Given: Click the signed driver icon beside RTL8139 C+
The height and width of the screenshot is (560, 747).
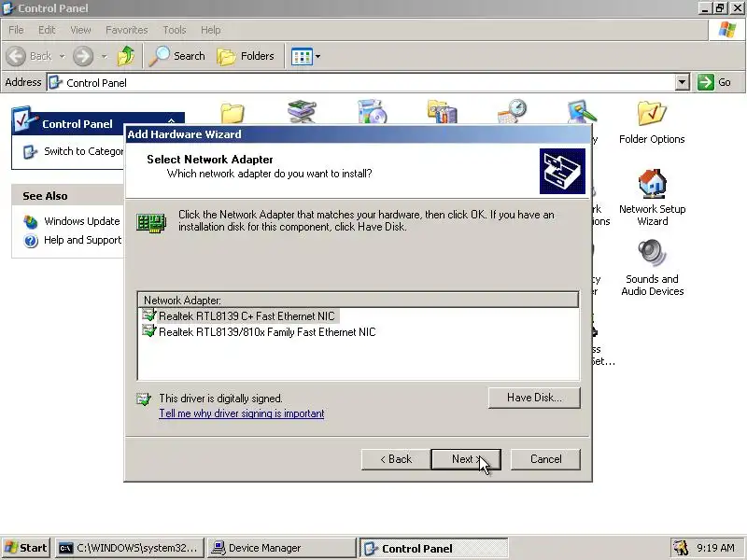Looking at the screenshot, I should pyautogui.click(x=149, y=315).
